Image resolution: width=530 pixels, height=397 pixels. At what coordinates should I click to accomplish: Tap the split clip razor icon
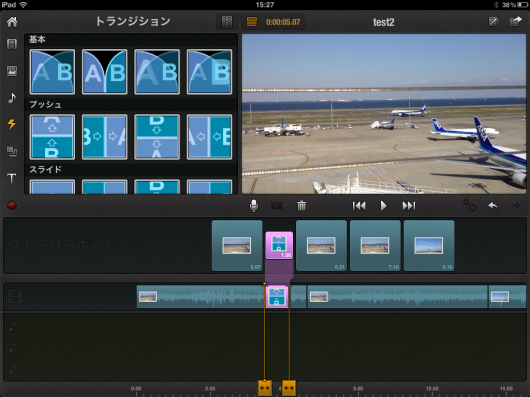(x=277, y=205)
